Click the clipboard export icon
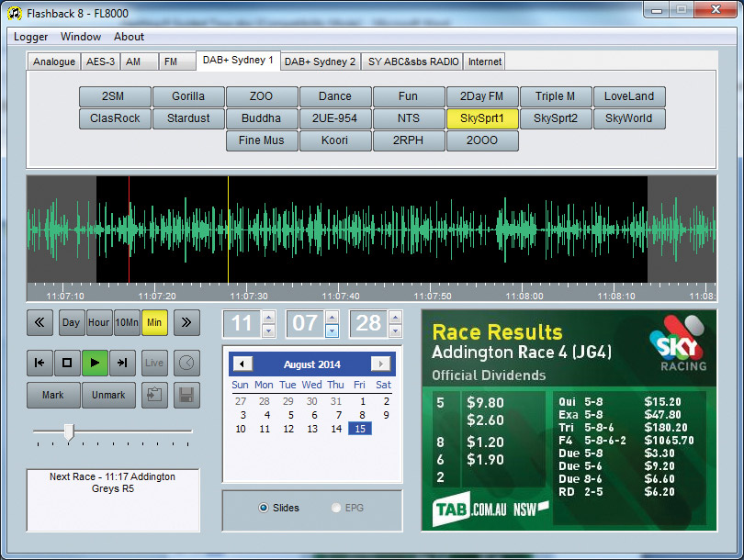 click(x=154, y=396)
